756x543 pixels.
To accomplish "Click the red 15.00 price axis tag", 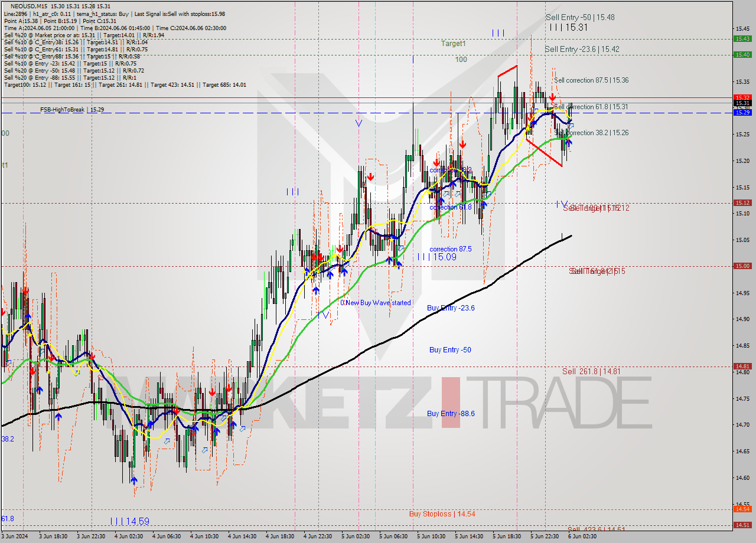I will pyautogui.click(x=742, y=266).
